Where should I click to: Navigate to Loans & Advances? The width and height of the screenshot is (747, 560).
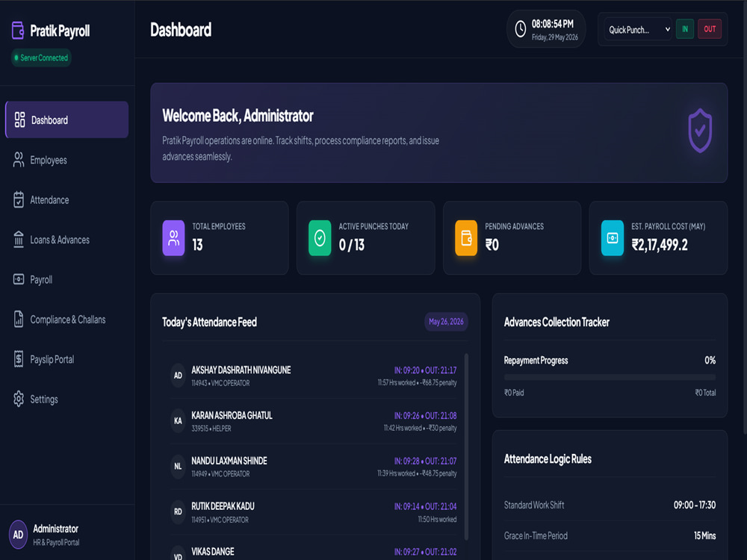point(66,240)
